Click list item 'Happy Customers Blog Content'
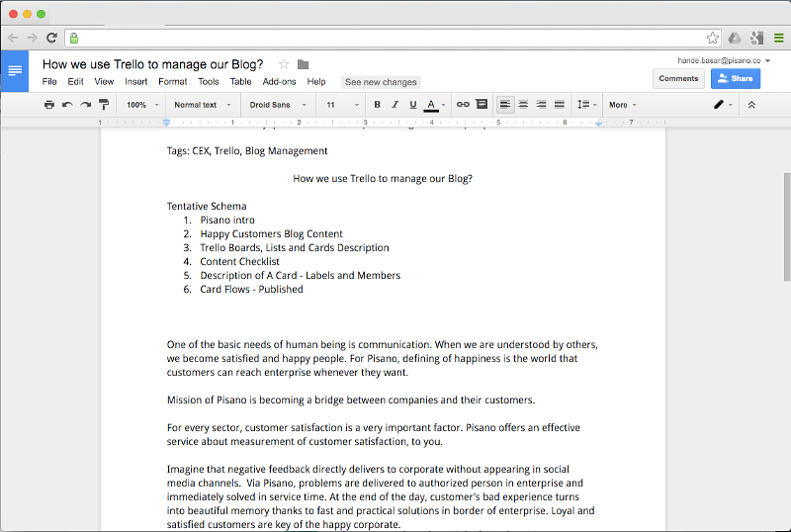 click(271, 233)
